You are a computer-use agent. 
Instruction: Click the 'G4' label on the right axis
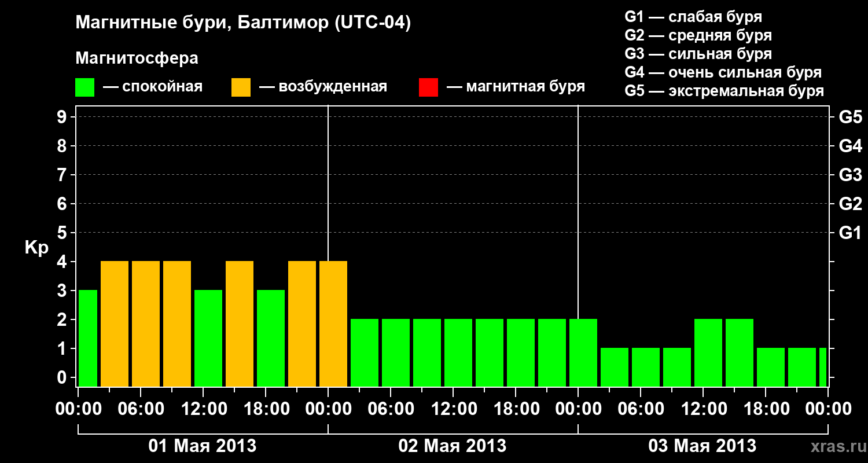[850, 146]
